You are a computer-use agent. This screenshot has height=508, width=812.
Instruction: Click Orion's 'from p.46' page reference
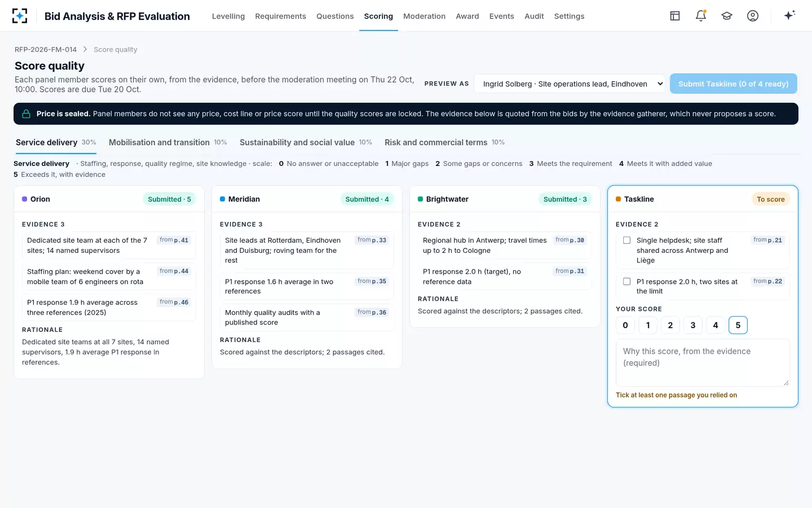pyautogui.click(x=174, y=303)
